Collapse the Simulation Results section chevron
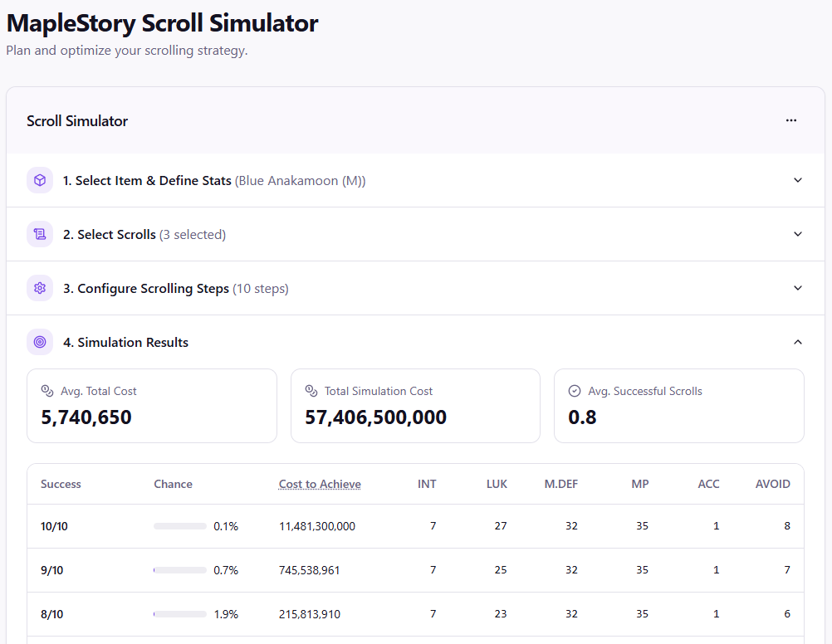The height and width of the screenshot is (644, 832). [797, 342]
